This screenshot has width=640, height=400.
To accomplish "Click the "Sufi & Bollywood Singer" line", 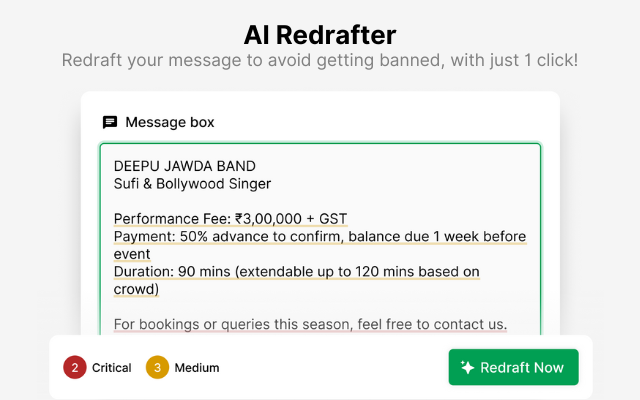I will [192, 183].
